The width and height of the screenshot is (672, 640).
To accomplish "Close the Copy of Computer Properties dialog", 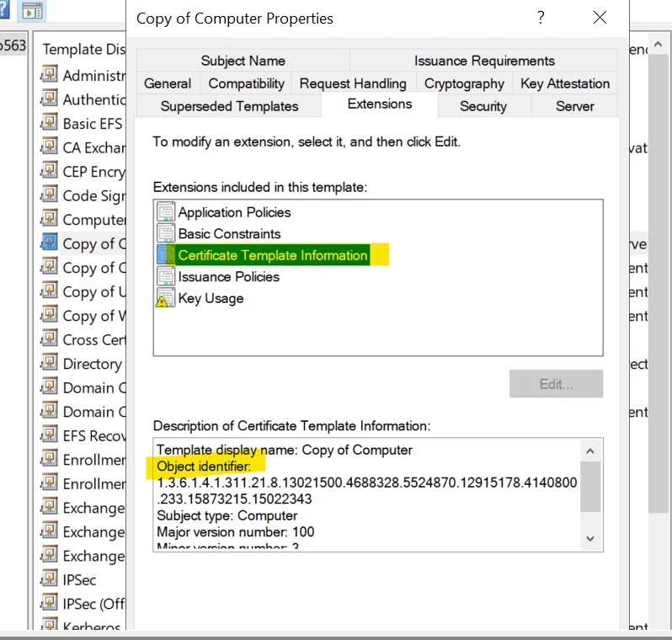I will (x=600, y=18).
